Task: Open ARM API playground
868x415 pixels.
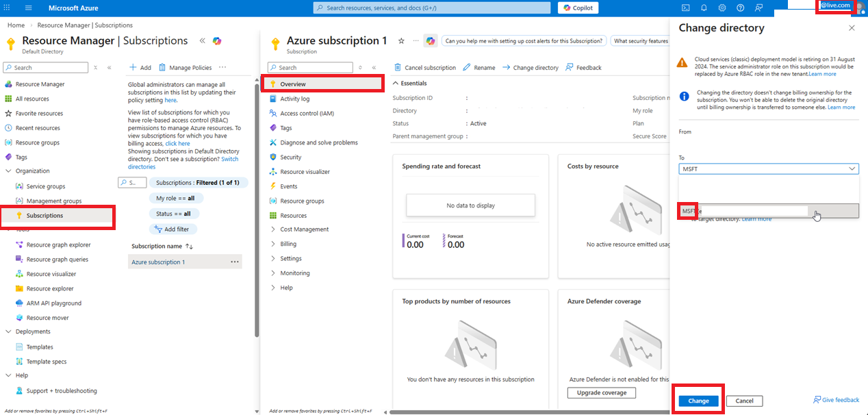Action: 54,303
